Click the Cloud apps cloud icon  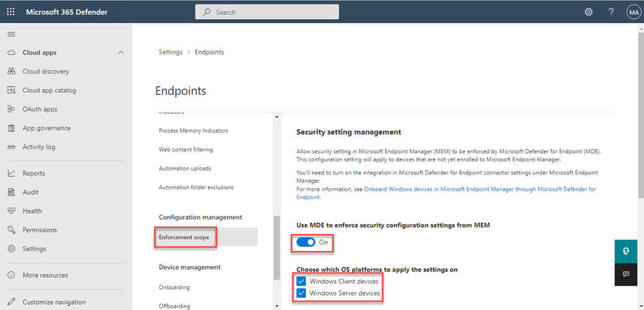(12, 53)
